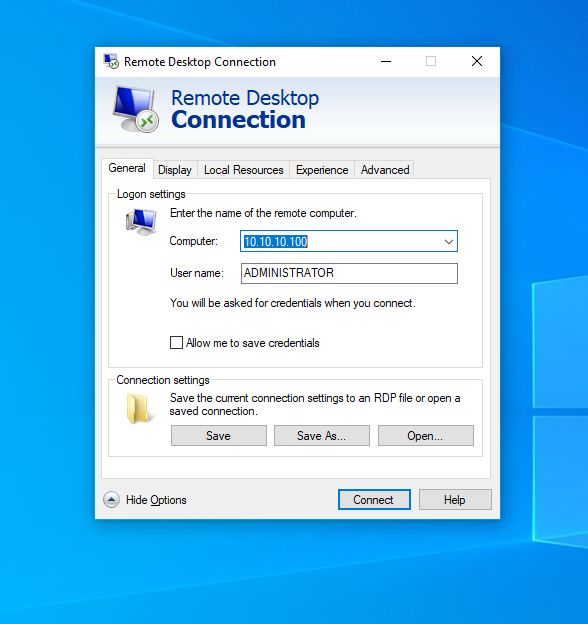Click the "Allow me to save credentials" label

(x=253, y=343)
